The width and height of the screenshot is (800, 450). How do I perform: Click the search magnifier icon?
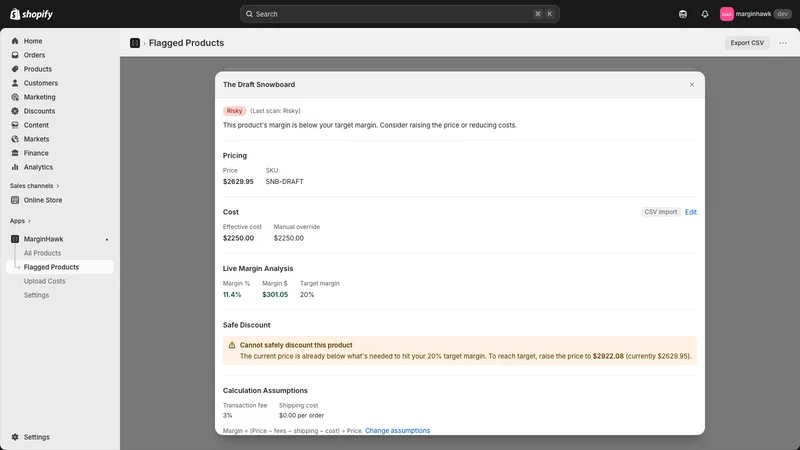click(x=249, y=14)
